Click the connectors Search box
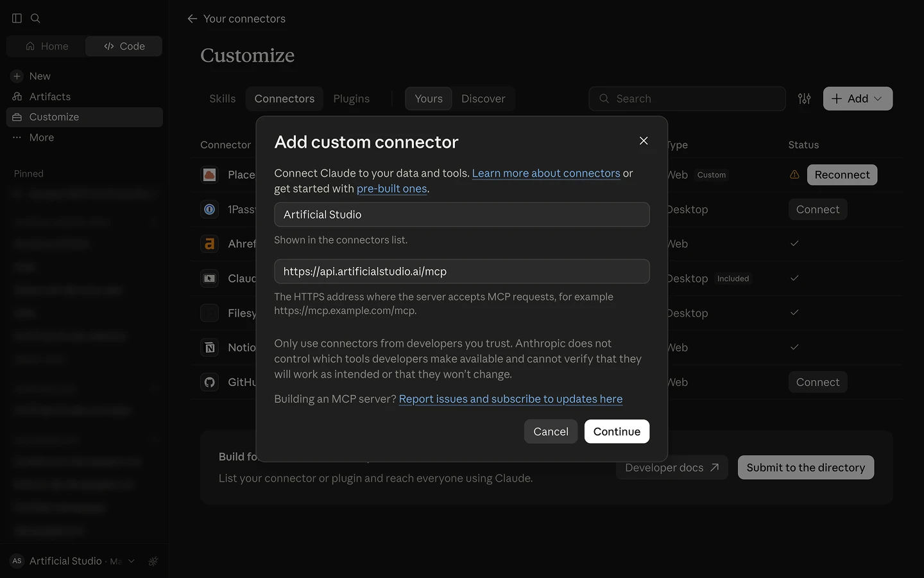 click(687, 98)
